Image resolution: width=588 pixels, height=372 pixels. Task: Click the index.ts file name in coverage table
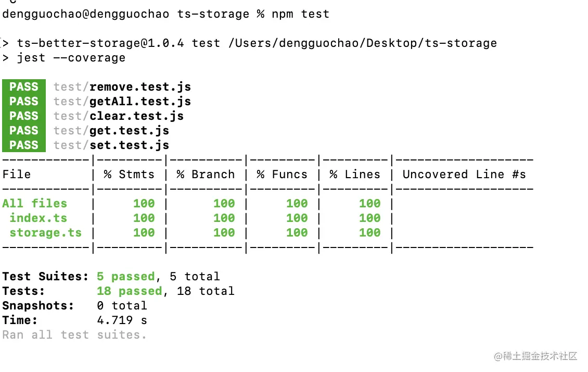click(x=38, y=218)
